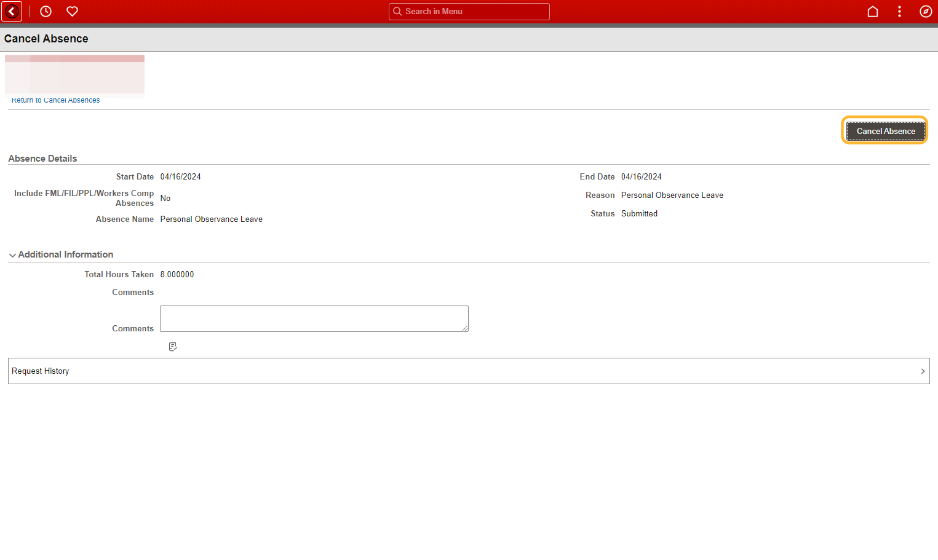This screenshot has height=560, width=938.
Task: Click the Cancel Absence button
Action: coord(886,131)
